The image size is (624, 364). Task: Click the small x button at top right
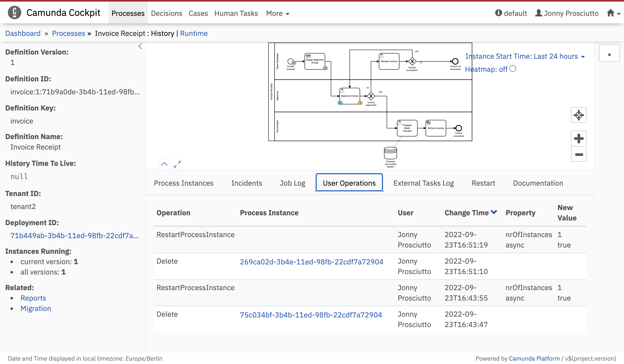point(609,53)
